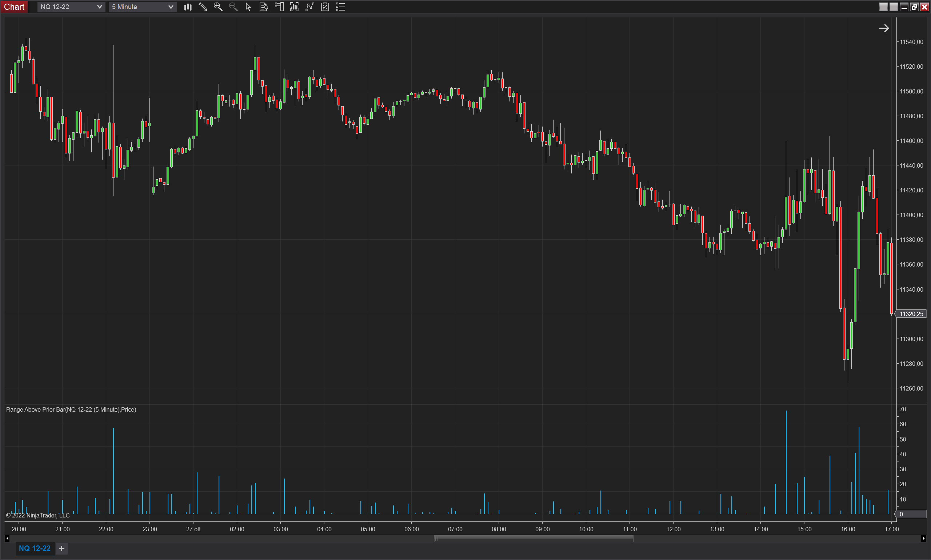Screen dimensions: 931x560
Task: Click the indicator scale label 40
Action: pos(903,454)
